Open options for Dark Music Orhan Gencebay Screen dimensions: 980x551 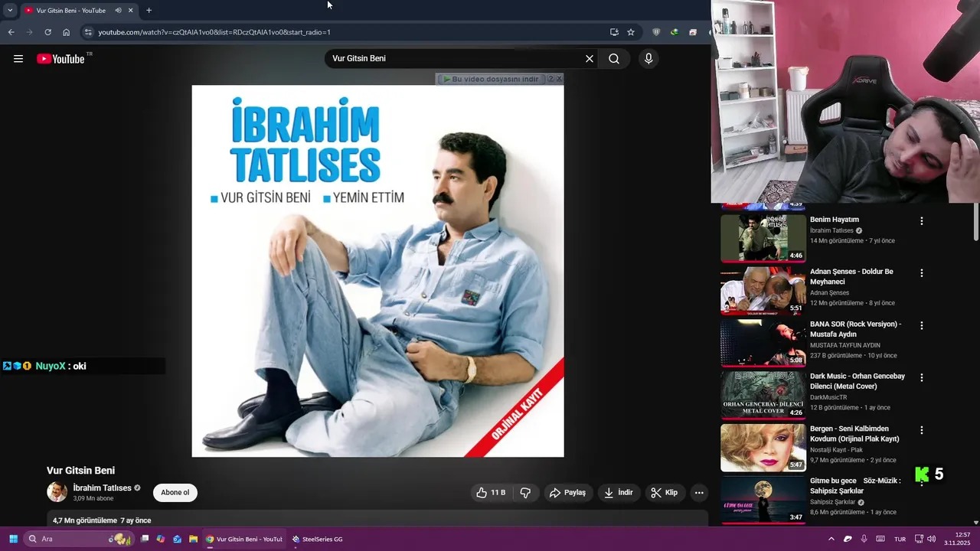tap(922, 377)
